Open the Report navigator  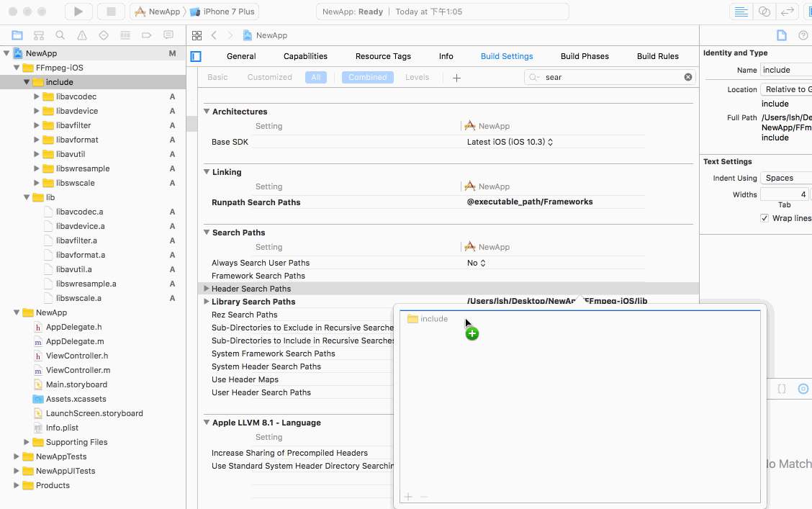pyautogui.click(x=168, y=35)
